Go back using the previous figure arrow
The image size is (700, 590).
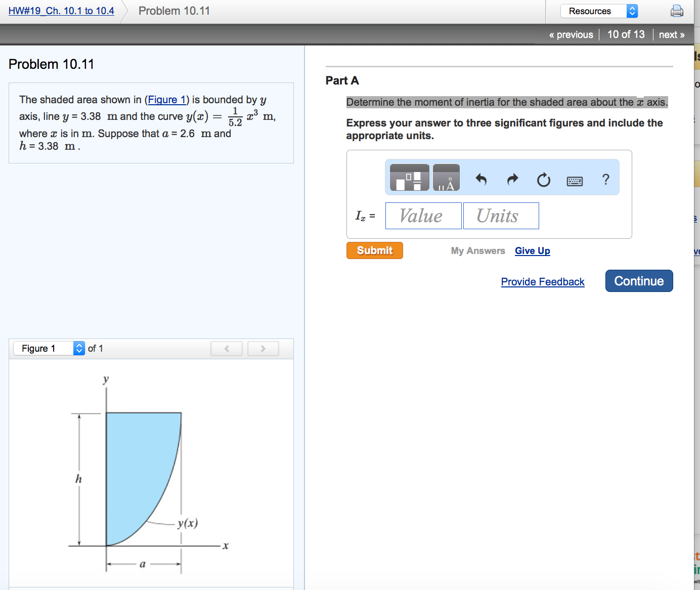click(x=226, y=348)
